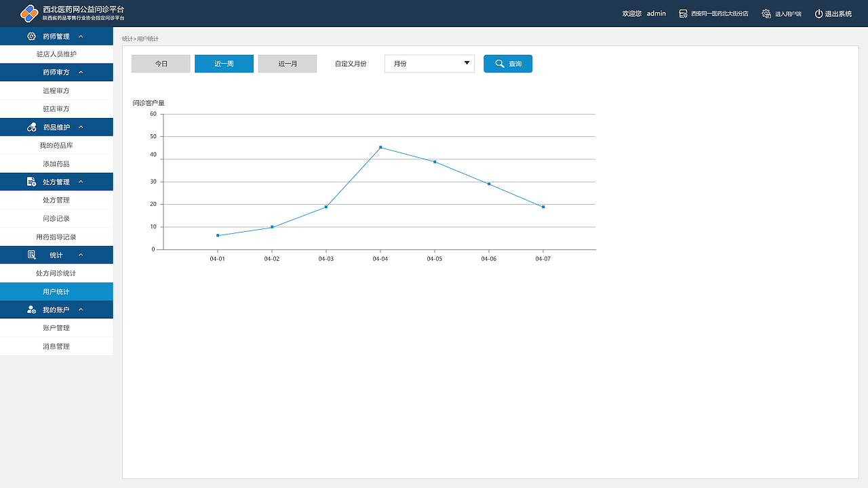
Task: Select 驻店审方 menu item
Action: coord(56,109)
